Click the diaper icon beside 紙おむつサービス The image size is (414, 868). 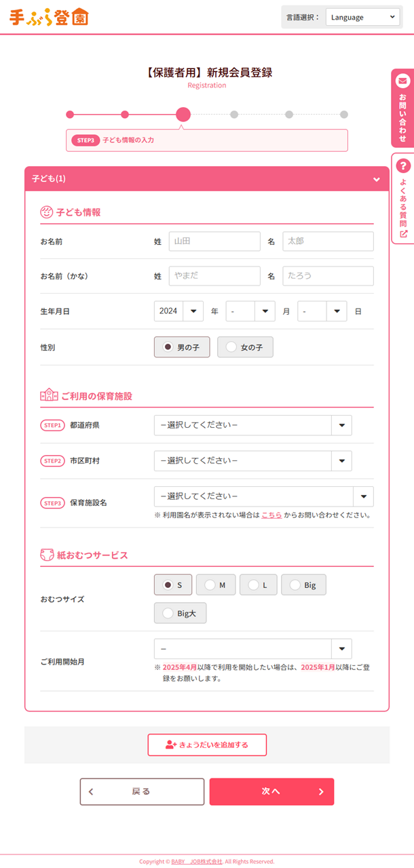pos(44,554)
